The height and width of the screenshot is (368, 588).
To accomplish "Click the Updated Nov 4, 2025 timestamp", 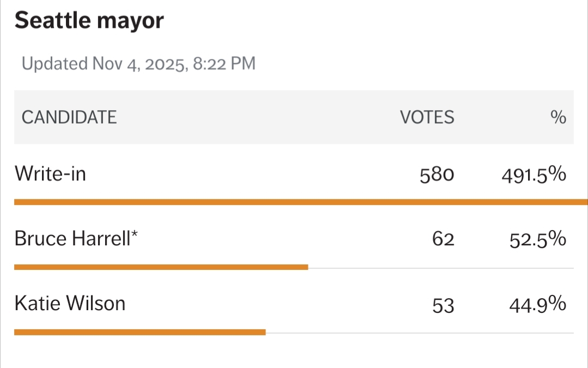I will 138,64.
